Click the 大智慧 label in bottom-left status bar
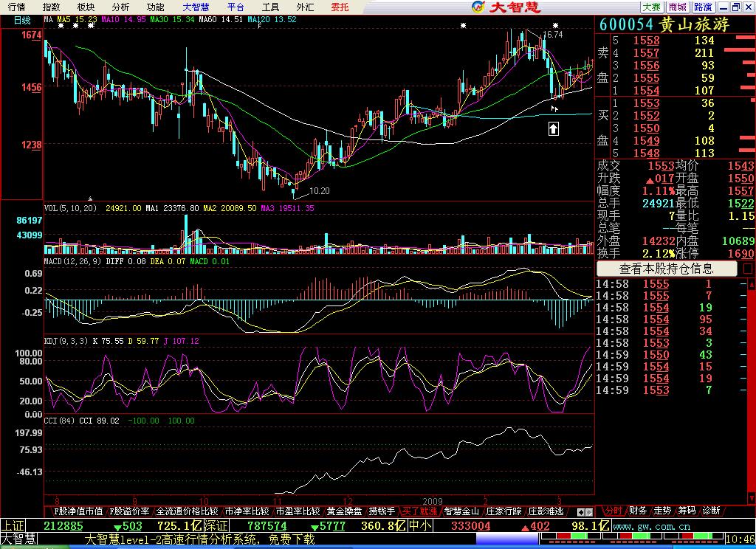 tap(18, 539)
